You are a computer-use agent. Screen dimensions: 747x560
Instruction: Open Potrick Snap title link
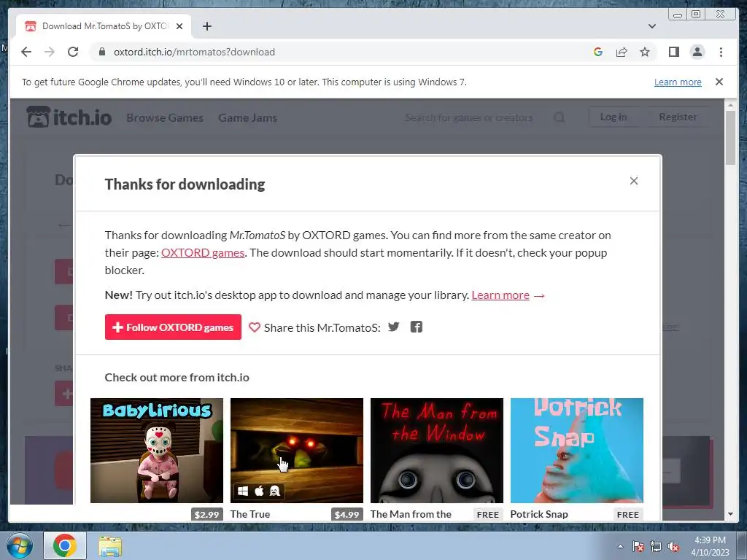tap(539, 514)
